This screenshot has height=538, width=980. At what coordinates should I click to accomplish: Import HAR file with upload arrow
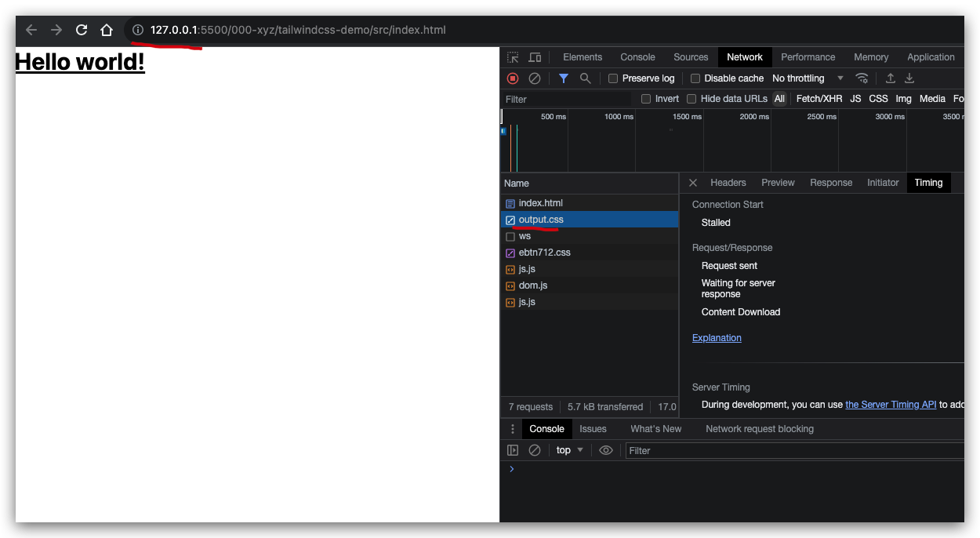click(891, 78)
